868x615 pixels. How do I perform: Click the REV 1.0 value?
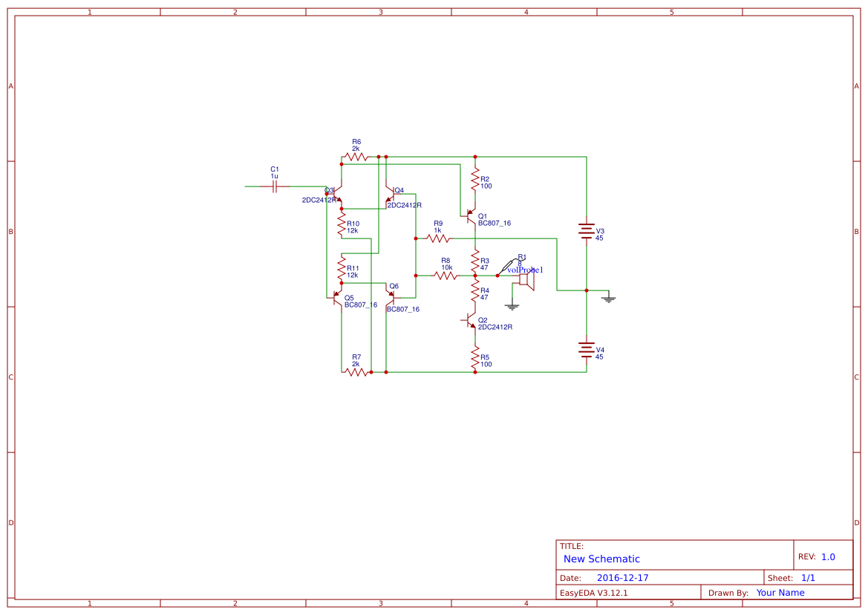[828, 557]
